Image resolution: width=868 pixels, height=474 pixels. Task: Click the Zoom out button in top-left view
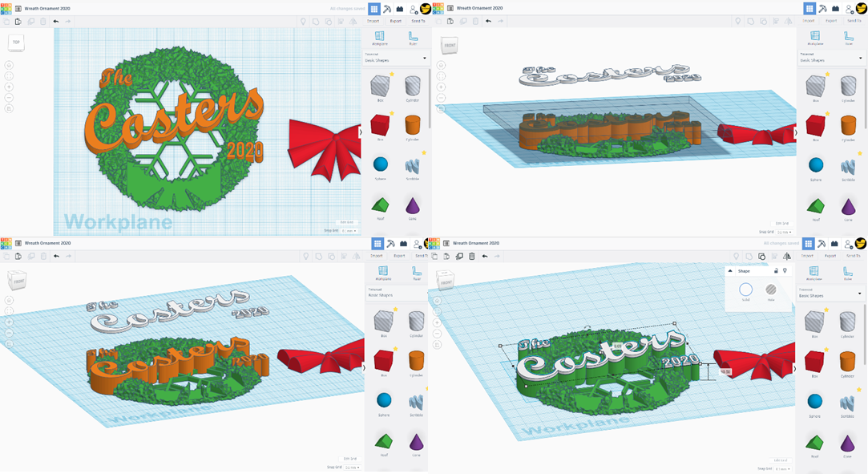pyautogui.click(x=9, y=98)
